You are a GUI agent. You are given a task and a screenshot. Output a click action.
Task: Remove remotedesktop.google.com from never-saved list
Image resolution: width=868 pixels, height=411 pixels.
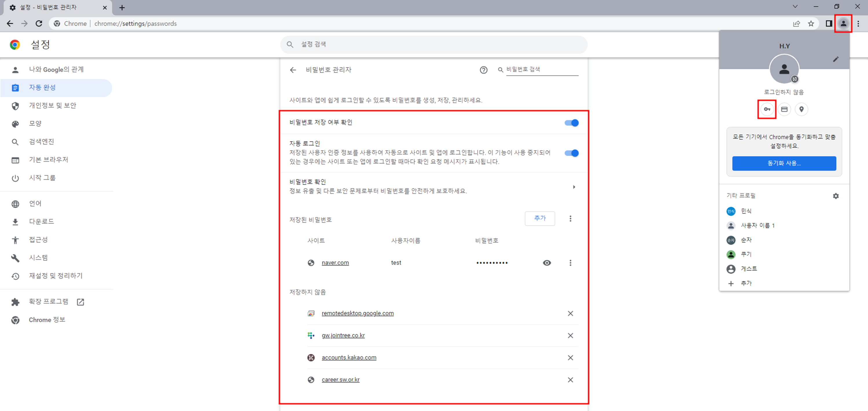click(x=570, y=313)
